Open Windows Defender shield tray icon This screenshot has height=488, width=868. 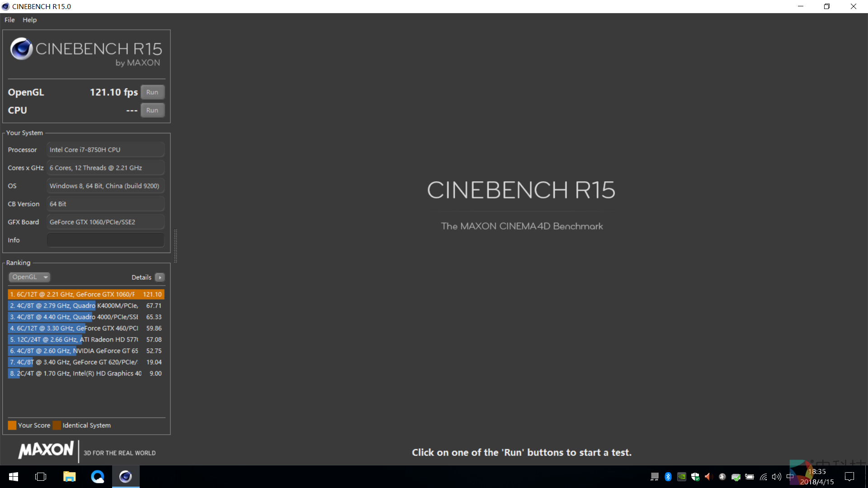coord(695,477)
